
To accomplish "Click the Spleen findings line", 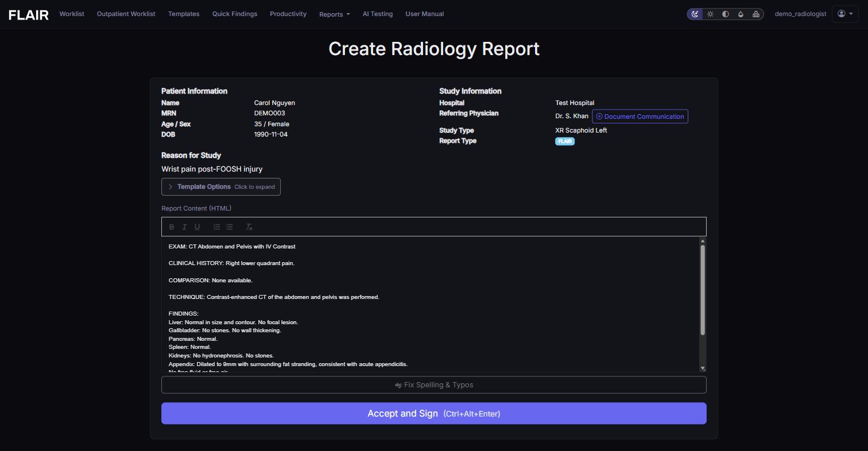I will click(189, 347).
